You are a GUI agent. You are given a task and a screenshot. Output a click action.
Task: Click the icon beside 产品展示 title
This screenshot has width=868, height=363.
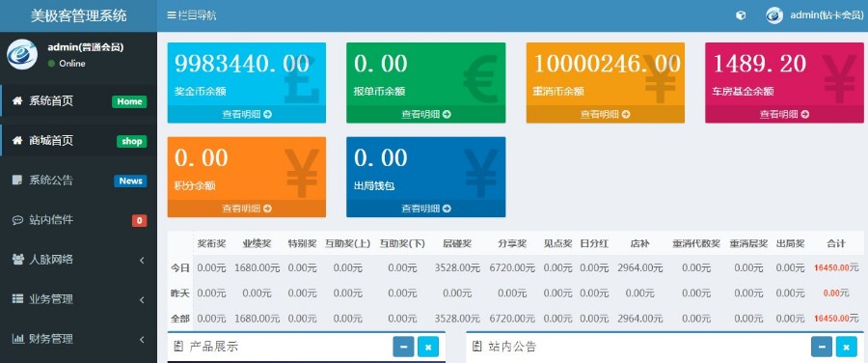pos(178,347)
